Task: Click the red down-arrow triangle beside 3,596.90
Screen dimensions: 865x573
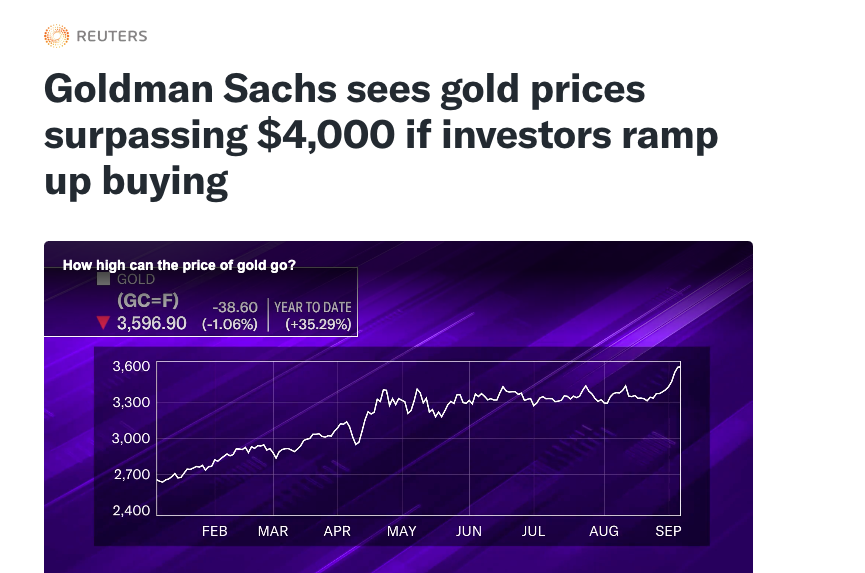Action: (102, 323)
